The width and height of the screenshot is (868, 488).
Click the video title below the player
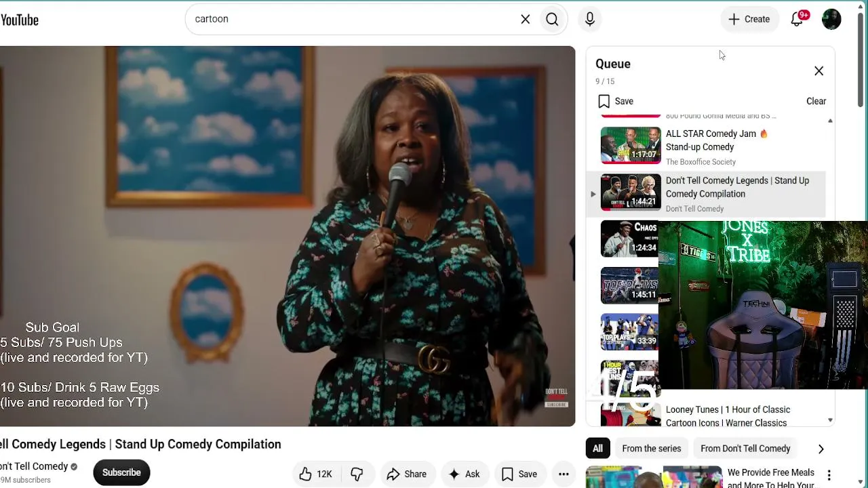click(x=140, y=444)
